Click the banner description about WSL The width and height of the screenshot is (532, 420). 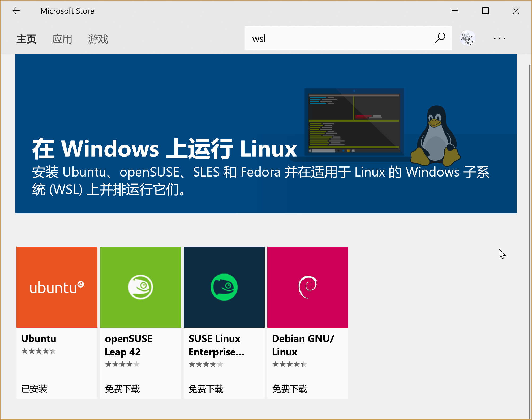pyautogui.click(x=260, y=181)
